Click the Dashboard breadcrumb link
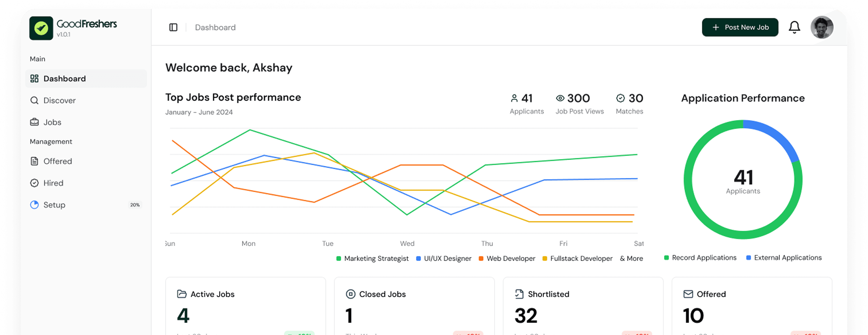The height and width of the screenshot is (335, 868). pos(215,27)
